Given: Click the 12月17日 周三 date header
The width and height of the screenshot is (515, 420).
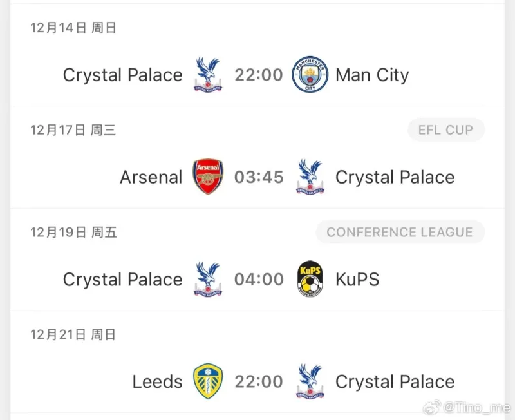Looking at the screenshot, I should click(x=73, y=130).
